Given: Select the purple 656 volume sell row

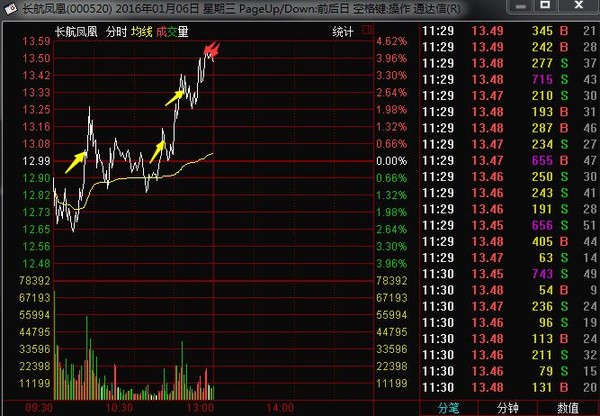Looking at the screenshot, I should tap(510, 225).
